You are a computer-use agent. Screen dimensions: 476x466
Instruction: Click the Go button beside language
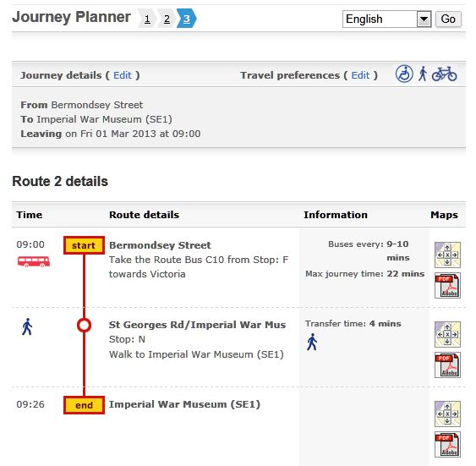tap(448, 19)
